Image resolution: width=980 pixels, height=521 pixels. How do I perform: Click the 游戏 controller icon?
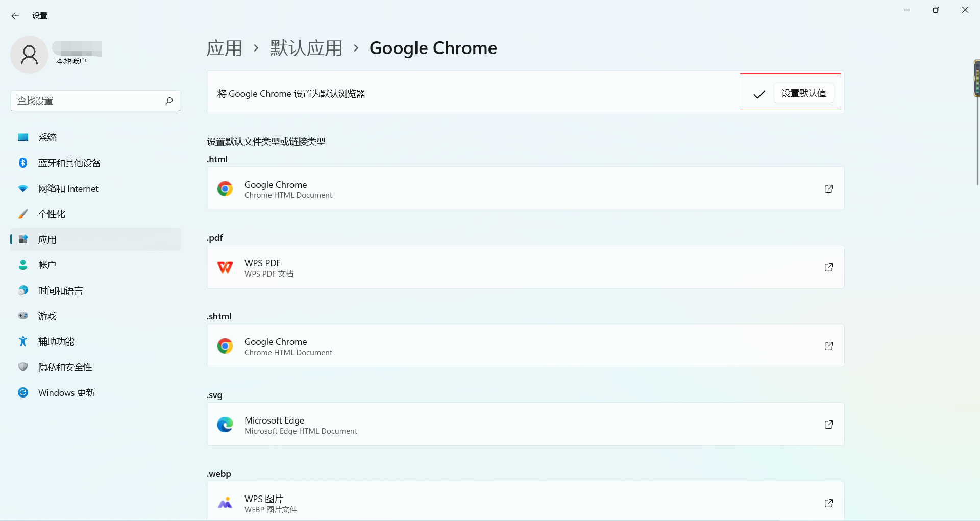[23, 316]
